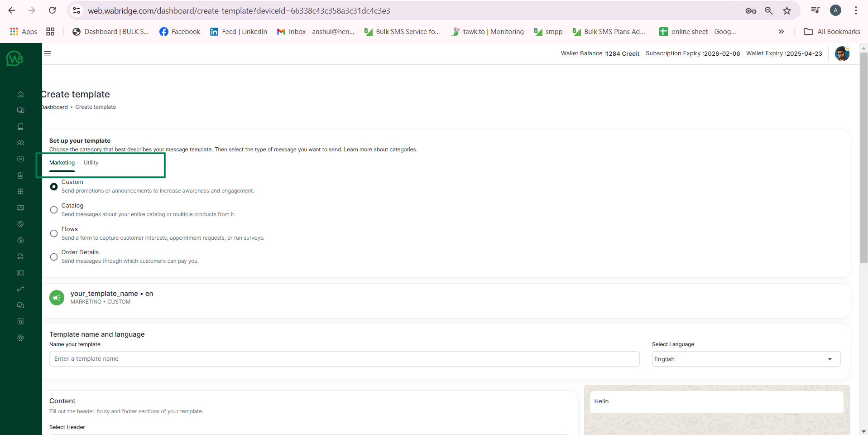
Task: Click the 'Wallet Expiry :2025-04-23' text
Action: [x=784, y=53]
